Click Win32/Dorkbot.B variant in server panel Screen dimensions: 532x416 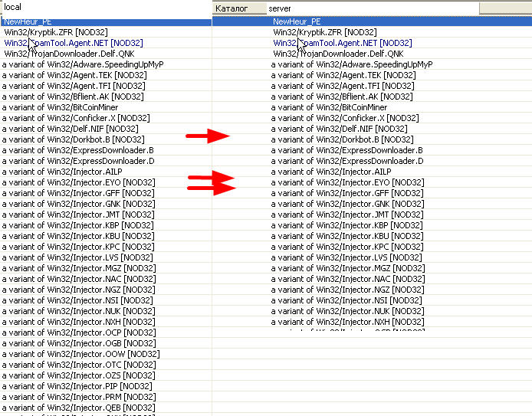(x=343, y=139)
